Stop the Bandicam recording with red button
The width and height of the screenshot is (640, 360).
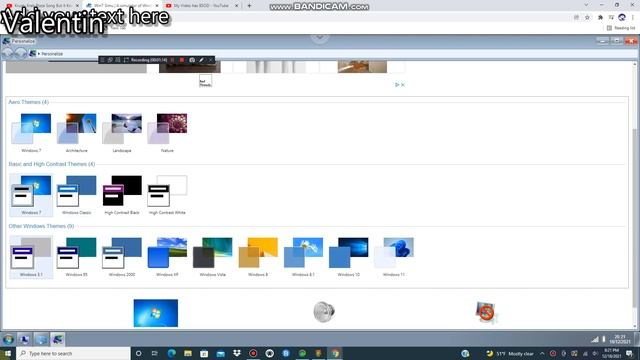pyautogui.click(x=182, y=60)
